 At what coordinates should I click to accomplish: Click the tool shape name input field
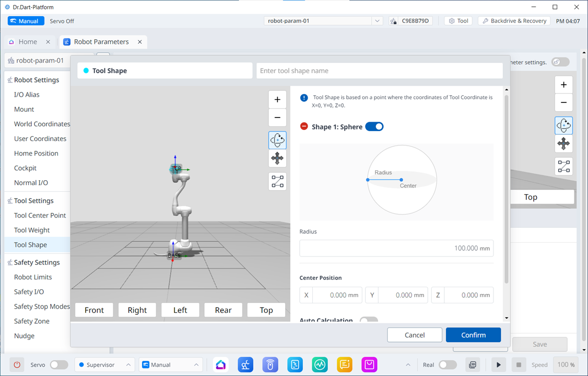(x=379, y=70)
